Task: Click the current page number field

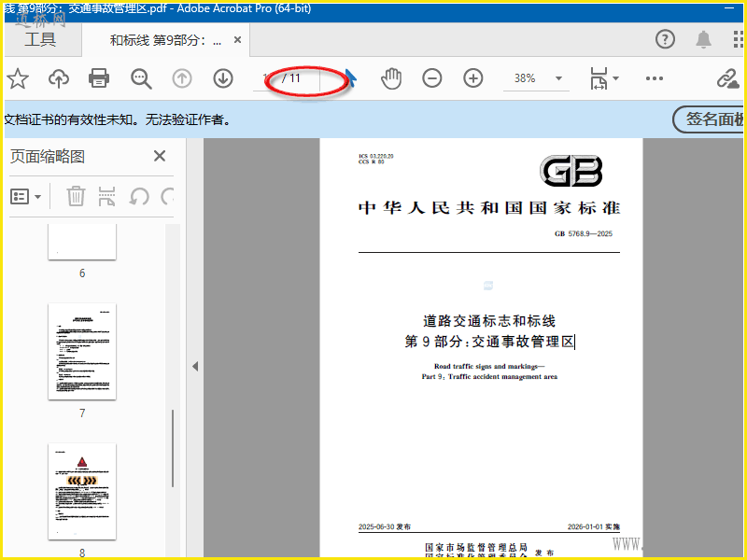Action: pos(266,78)
